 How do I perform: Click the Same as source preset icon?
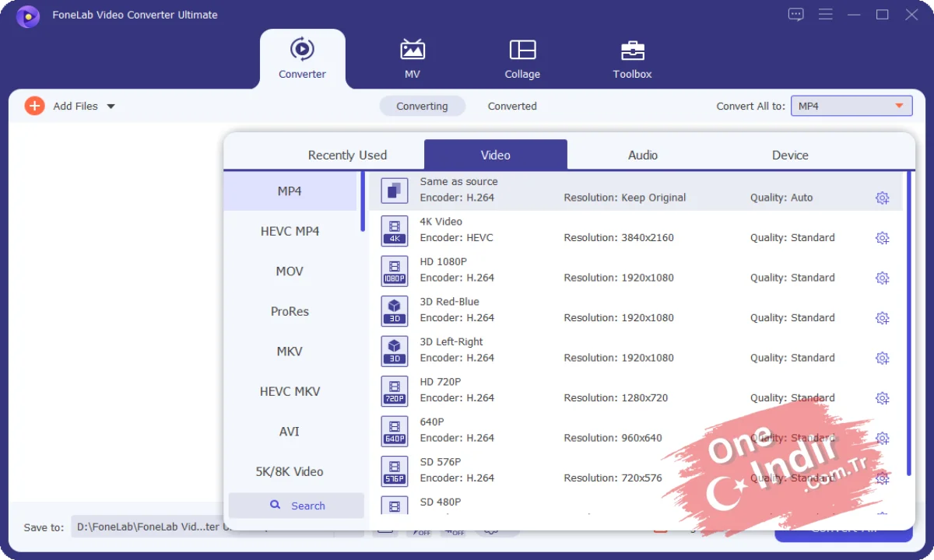click(x=395, y=190)
